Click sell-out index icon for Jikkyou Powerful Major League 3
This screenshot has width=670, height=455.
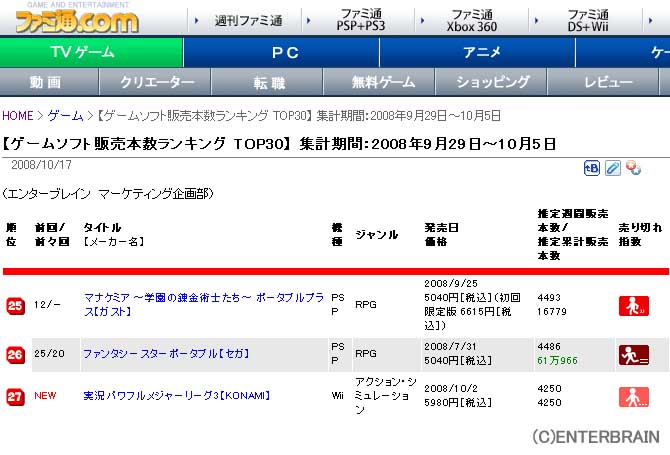(x=634, y=397)
